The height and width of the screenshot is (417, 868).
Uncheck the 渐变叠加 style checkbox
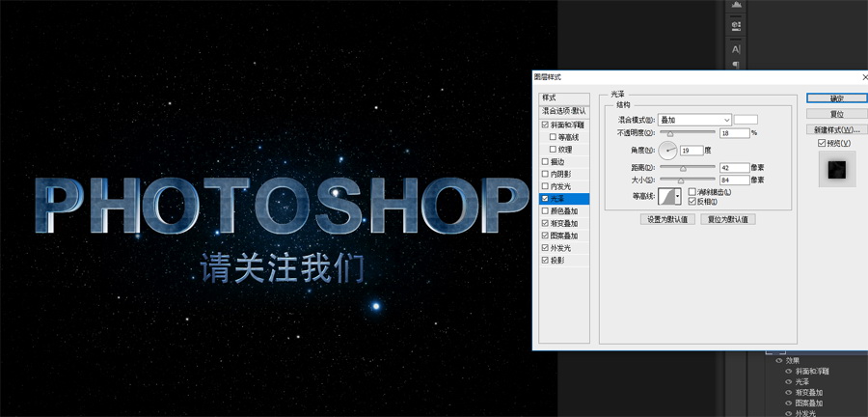(x=545, y=223)
